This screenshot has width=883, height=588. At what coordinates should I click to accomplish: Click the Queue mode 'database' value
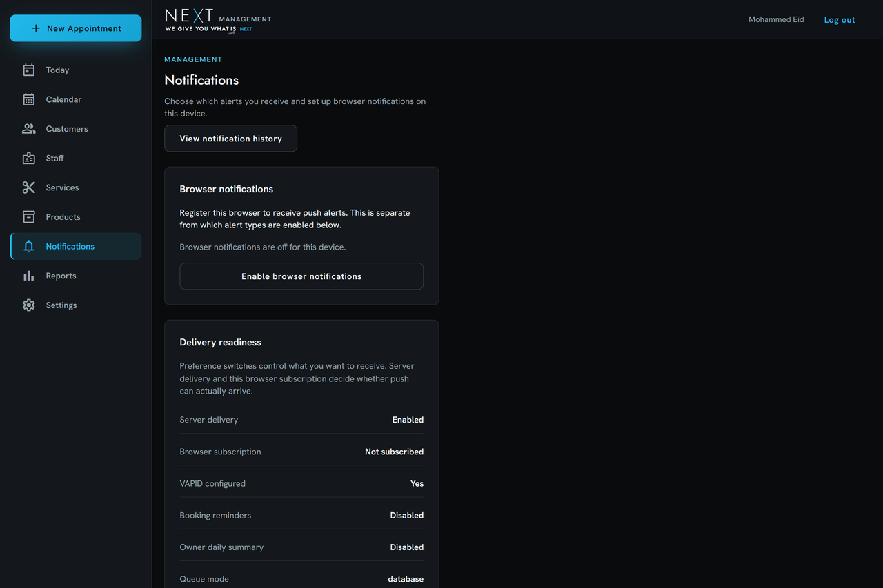click(406, 579)
